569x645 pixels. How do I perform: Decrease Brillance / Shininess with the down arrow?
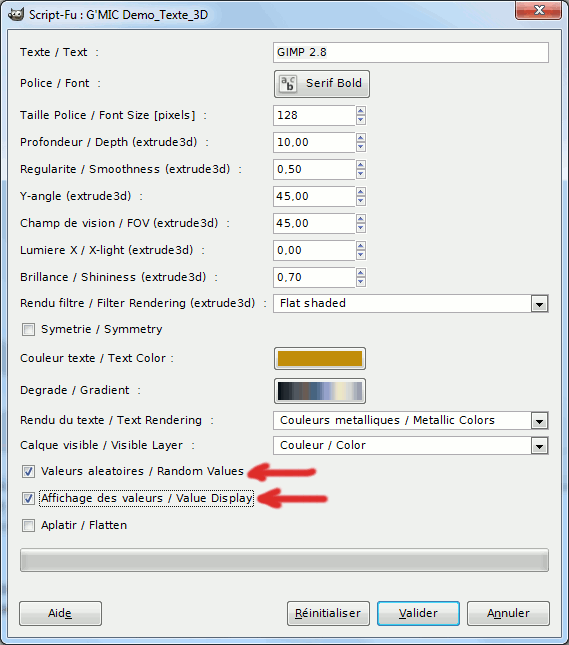click(x=361, y=282)
